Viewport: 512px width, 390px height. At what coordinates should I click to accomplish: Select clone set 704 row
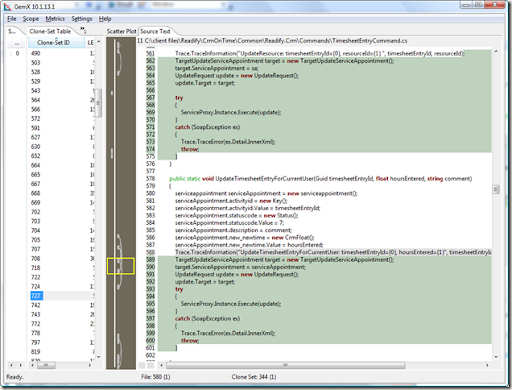[62, 231]
